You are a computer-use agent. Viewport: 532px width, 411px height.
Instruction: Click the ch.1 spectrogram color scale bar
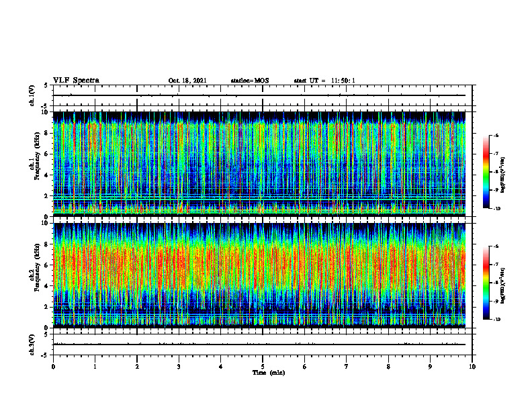pyautogui.click(x=486, y=172)
